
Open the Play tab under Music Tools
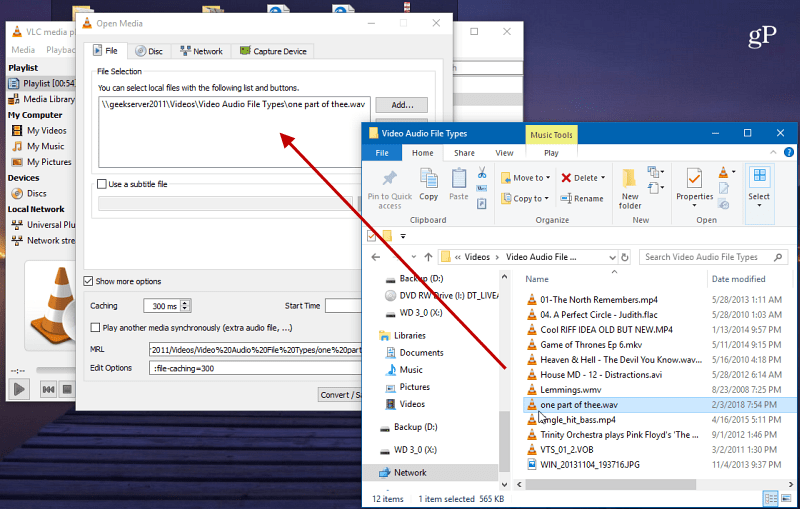551,152
